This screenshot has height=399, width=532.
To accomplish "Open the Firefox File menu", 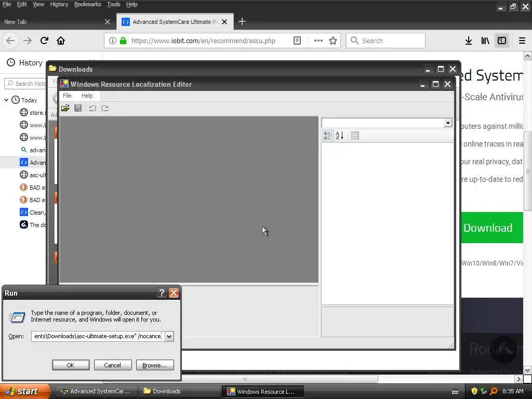I will click(x=7, y=4).
